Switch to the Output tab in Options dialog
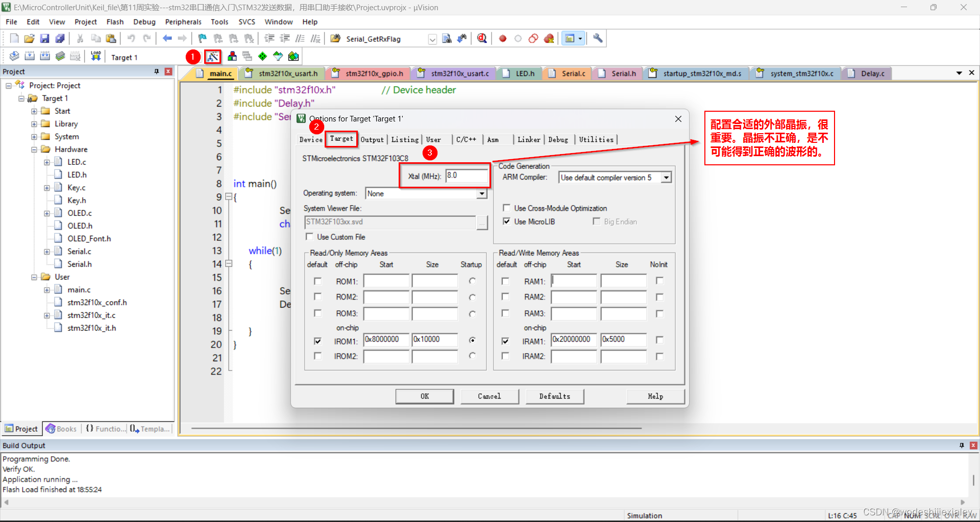The height and width of the screenshot is (522, 980). pyautogui.click(x=372, y=139)
